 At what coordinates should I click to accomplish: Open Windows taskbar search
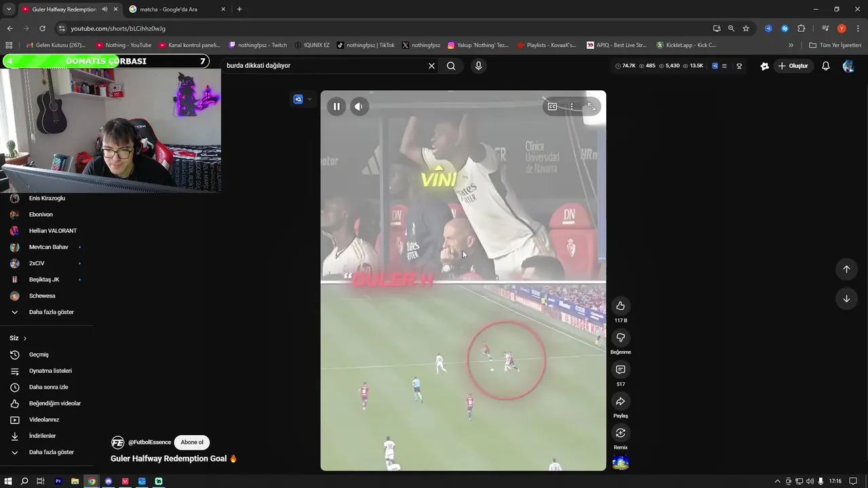pos(24,481)
